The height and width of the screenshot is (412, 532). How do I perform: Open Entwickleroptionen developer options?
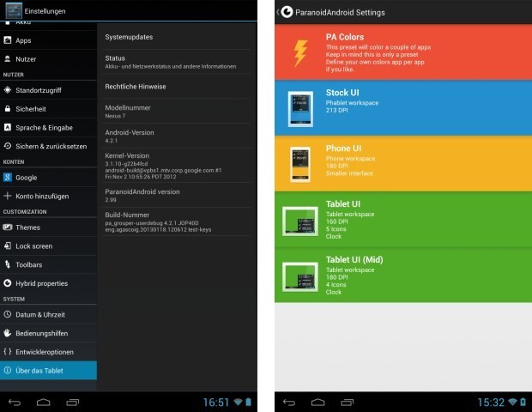coord(45,352)
